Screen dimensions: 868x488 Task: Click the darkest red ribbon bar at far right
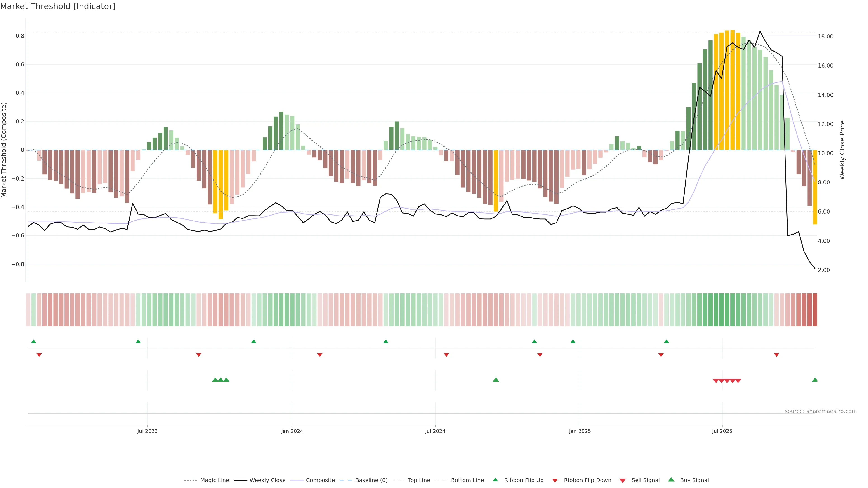[x=815, y=310]
